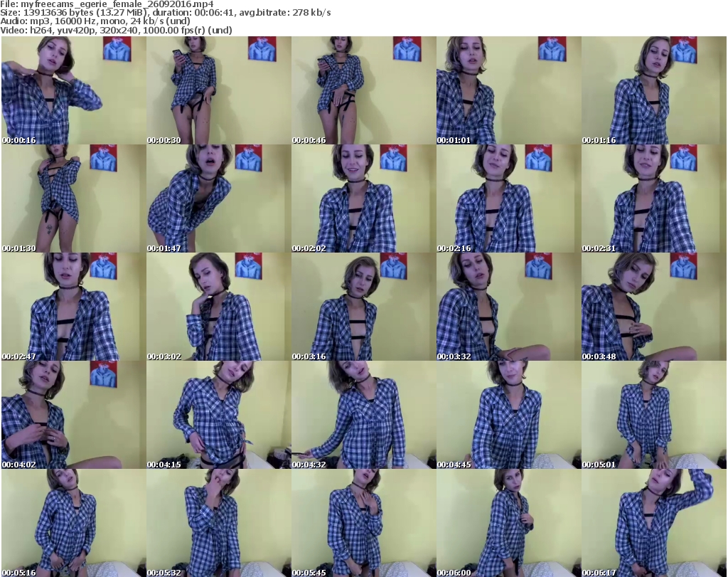Select the last thumbnail stamped 00:06:17
Screen dimensions: 728x577
(x=654, y=523)
